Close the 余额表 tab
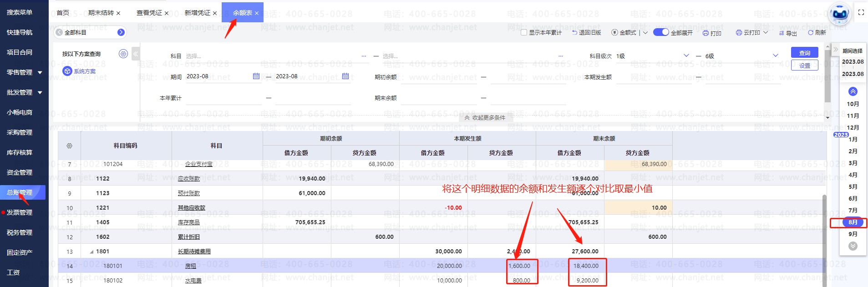The image size is (868, 287). coord(257,13)
